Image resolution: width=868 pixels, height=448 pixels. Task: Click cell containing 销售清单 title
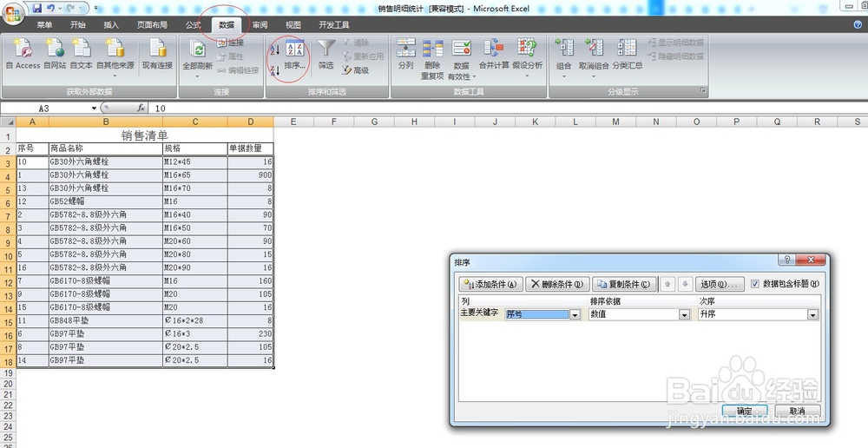144,135
